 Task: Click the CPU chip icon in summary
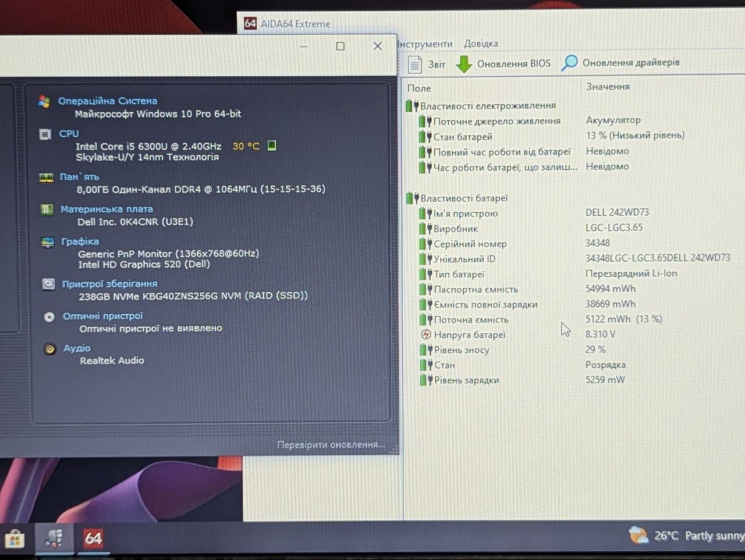tap(45, 134)
